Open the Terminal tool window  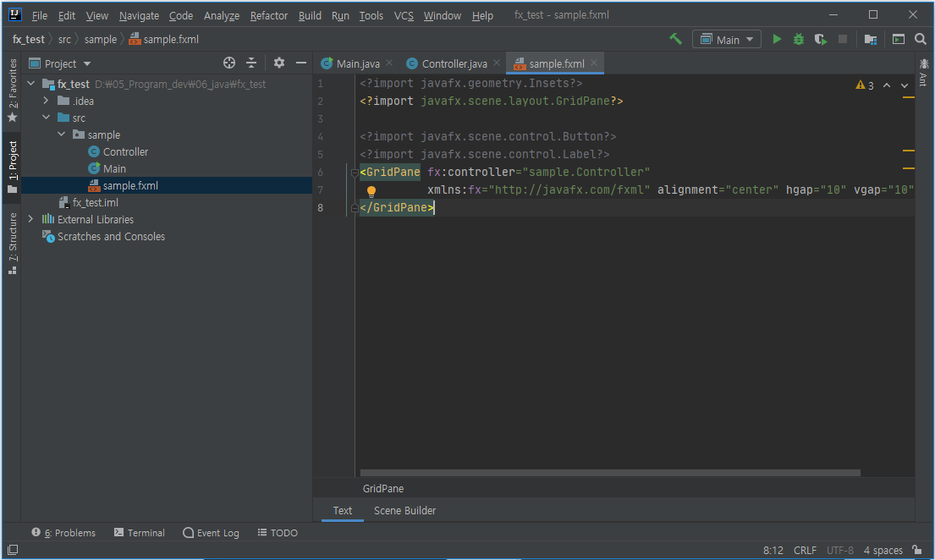click(140, 533)
